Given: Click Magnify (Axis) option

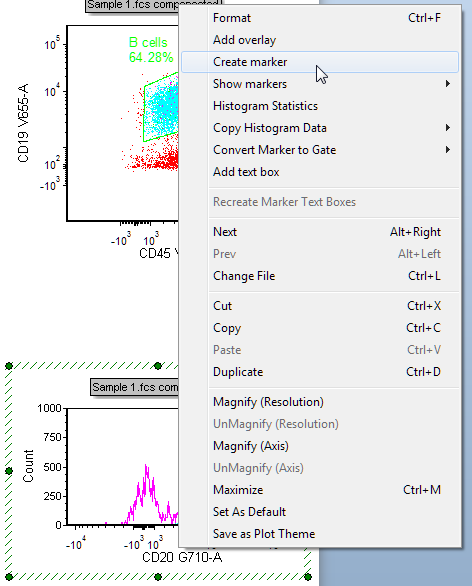Looking at the screenshot, I should pos(320,446).
